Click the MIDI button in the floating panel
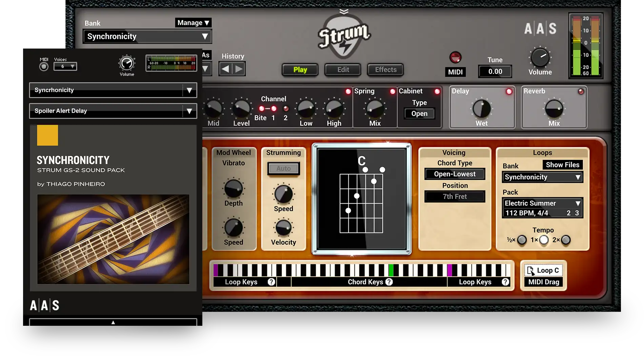This screenshot has width=644, height=356. pos(43,67)
